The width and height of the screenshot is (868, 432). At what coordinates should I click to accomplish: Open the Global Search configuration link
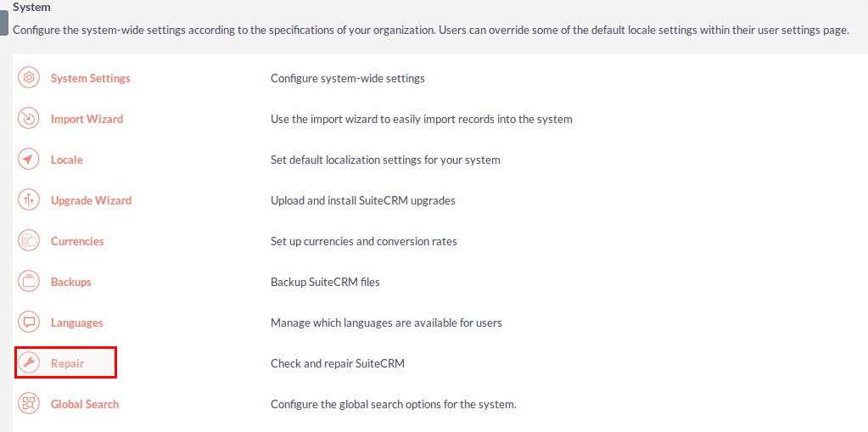point(85,404)
